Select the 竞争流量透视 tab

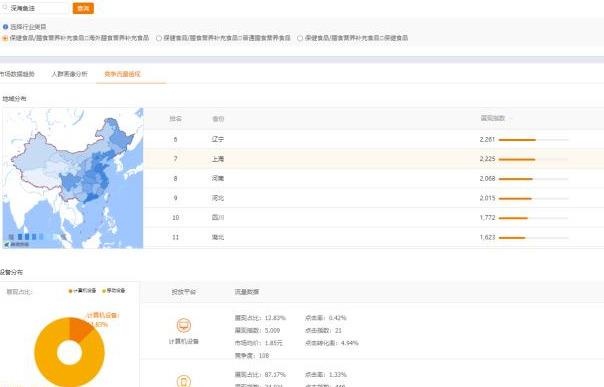(122, 74)
